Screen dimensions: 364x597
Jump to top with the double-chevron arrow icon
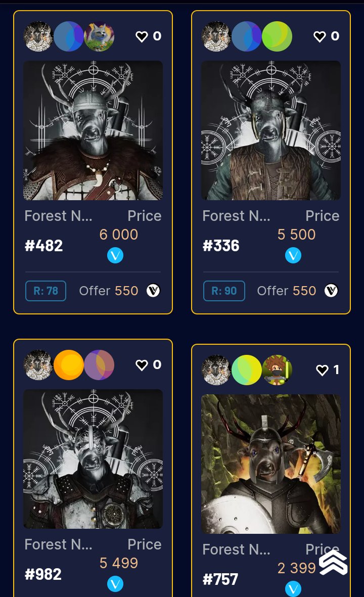tap(333, 563)
